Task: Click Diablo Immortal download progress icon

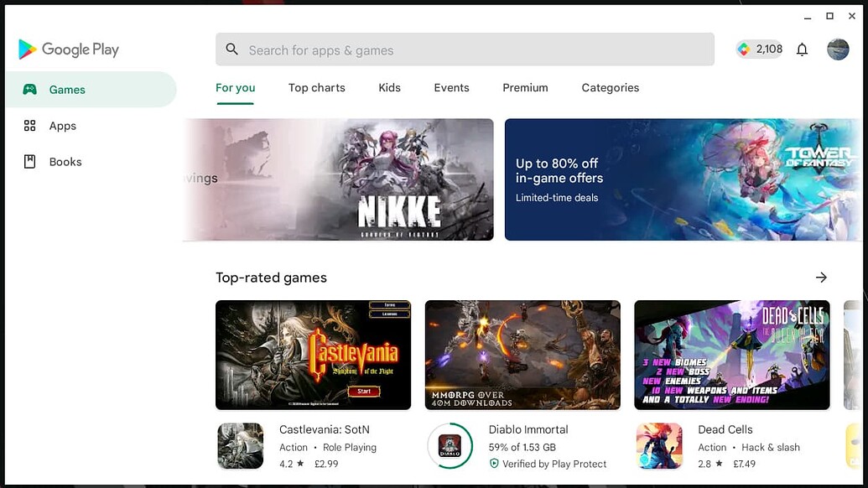Action: click(450, 446)
